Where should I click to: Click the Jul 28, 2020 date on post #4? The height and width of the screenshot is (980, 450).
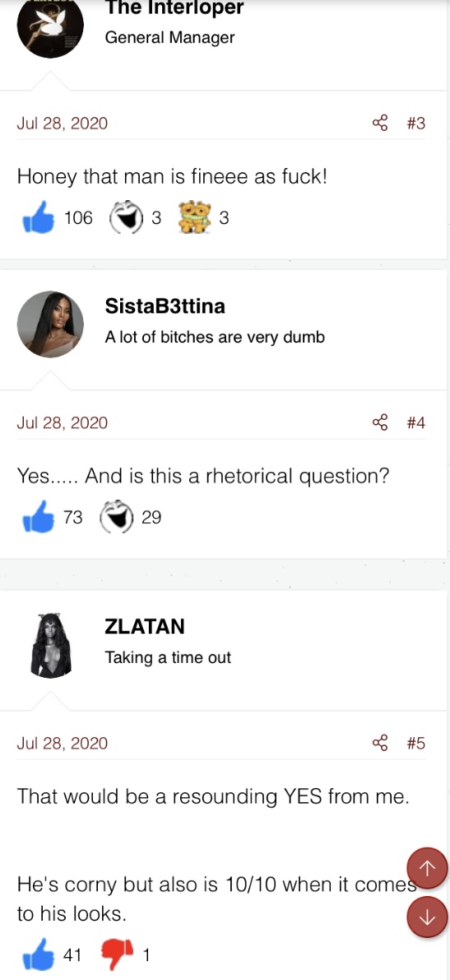click(63, 422)
